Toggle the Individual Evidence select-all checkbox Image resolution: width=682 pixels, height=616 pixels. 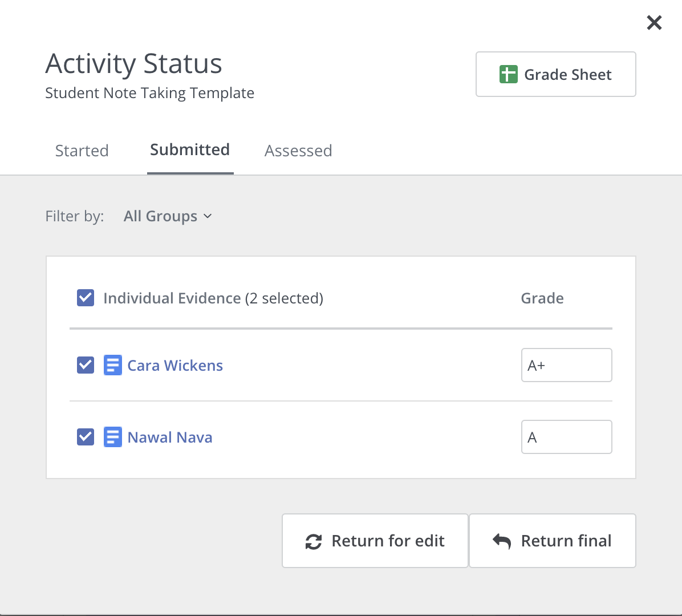86,298
